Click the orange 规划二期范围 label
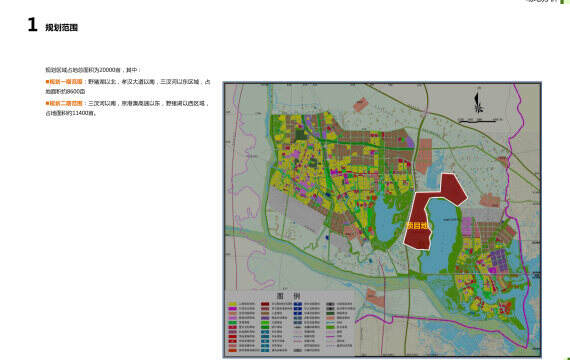This screenshot has height=360, width=570. click(x=65, y=104)
